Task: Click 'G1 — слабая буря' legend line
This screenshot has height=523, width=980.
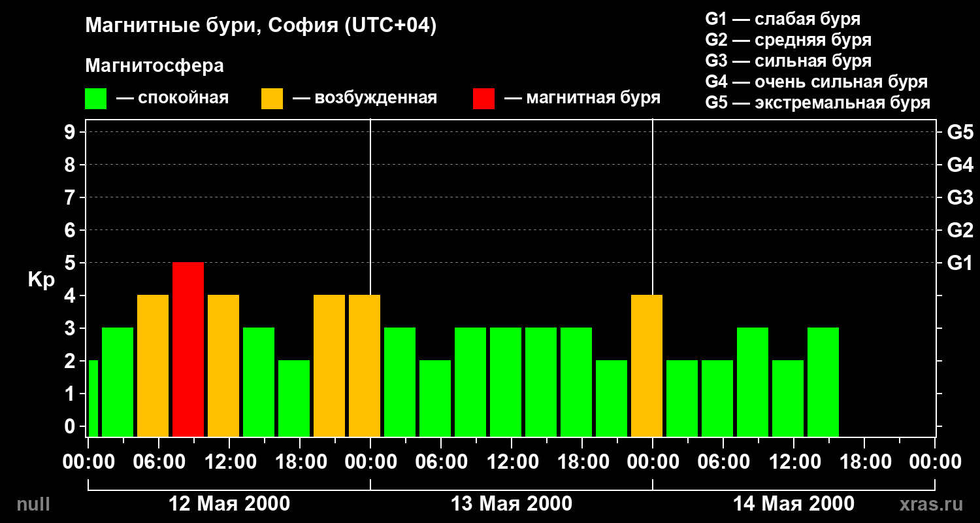Action: [783, 19]
